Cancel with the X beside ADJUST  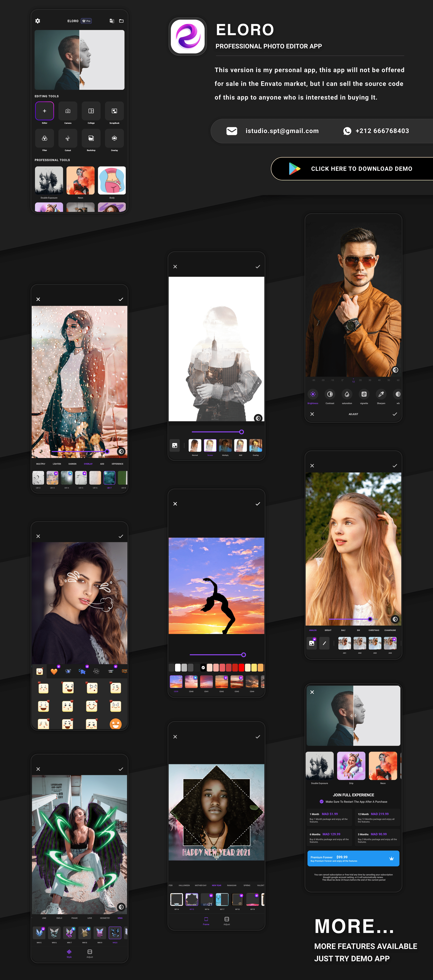(x=312, y=414)
